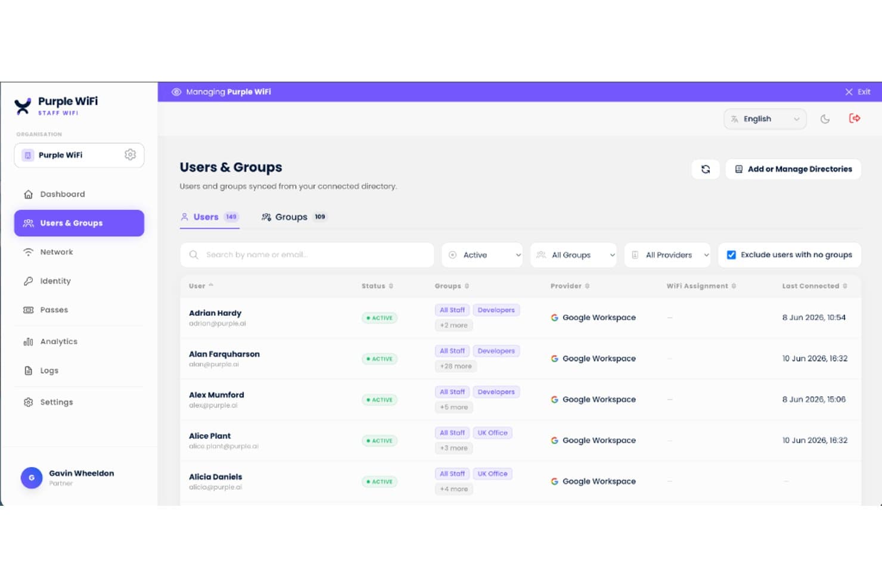The image size is (882, 588).
Task: Click the search magnifier icon
Action: click(x=194, y=255)
